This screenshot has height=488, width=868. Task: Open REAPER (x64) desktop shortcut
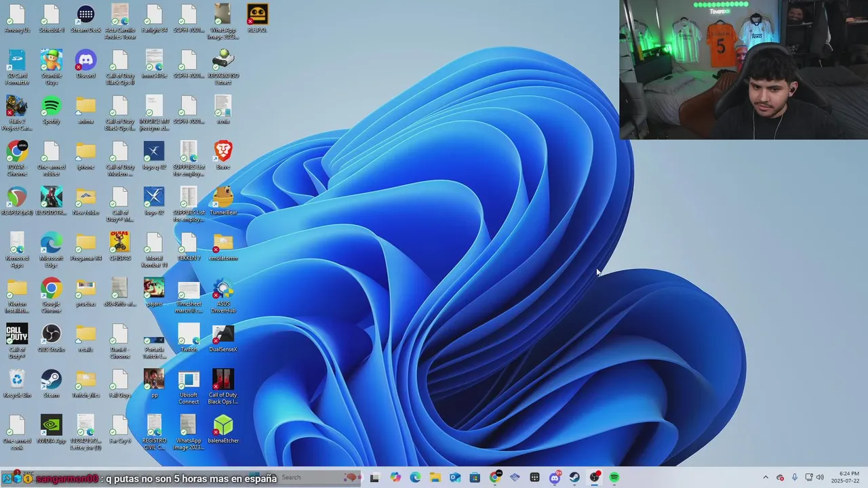click(x=17, y=201)
